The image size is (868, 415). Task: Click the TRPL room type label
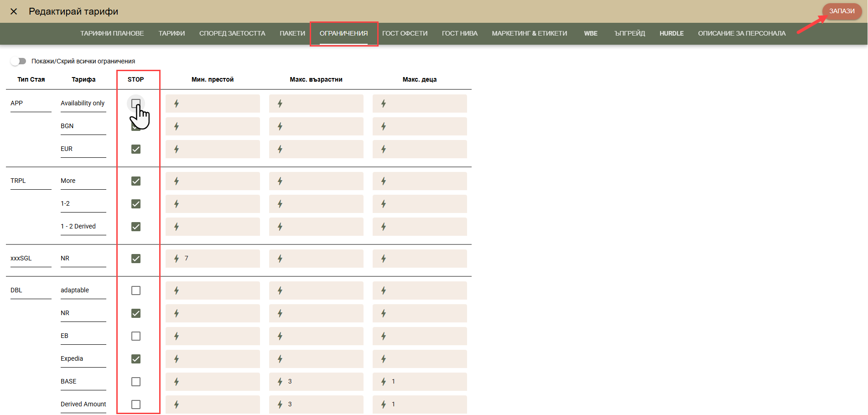point(18,181)
